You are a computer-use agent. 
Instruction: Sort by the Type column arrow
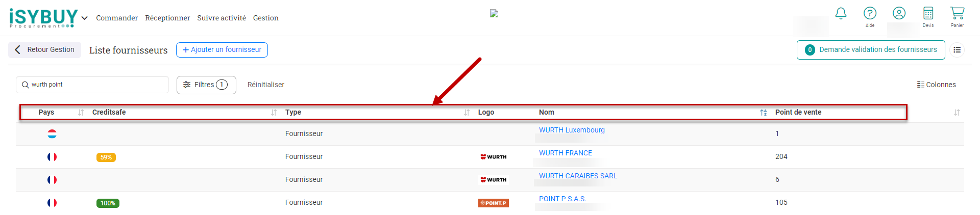pos(467,112)
